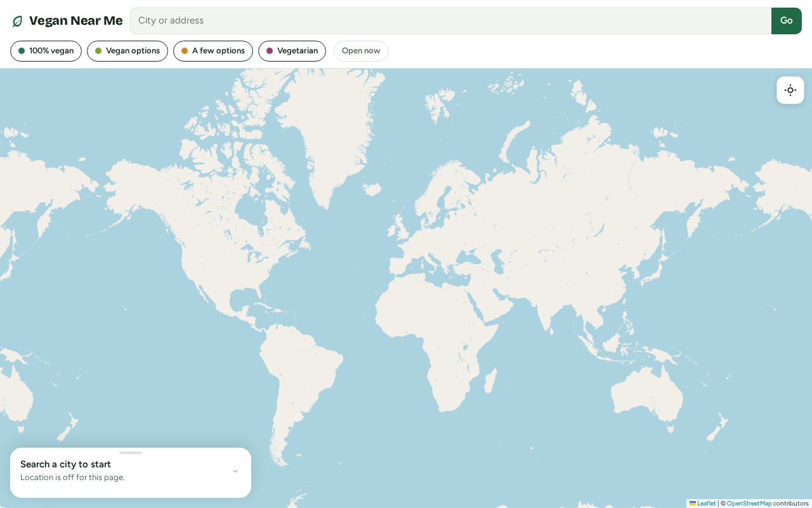
Task: Click the locate-me crosshair icon
Action: (790, 90)
